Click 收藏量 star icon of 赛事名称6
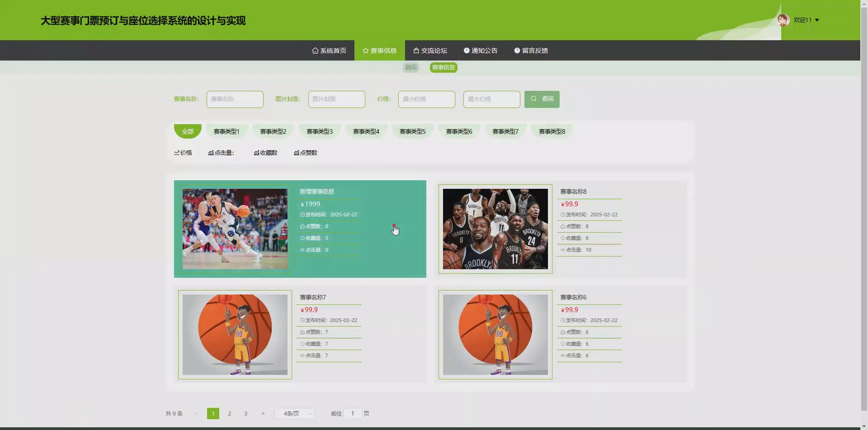Image resolution: width=868 pixels, height=430 pixels. point(563,344)
